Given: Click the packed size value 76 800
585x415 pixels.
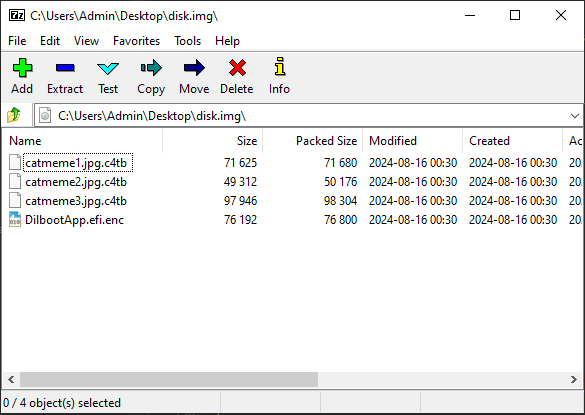Looking at the screenshot, I should (x=341, y=220).
